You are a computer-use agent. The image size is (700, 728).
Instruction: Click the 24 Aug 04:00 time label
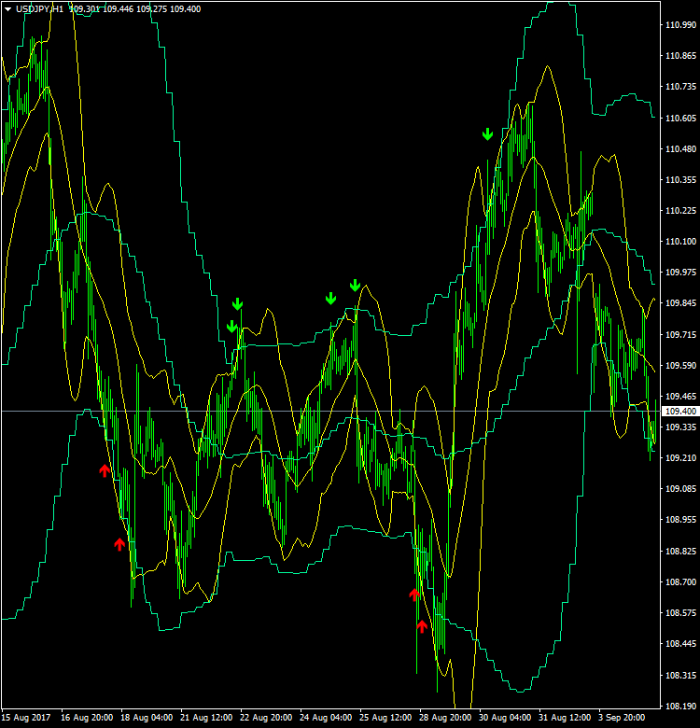click(x=326, y=718)
